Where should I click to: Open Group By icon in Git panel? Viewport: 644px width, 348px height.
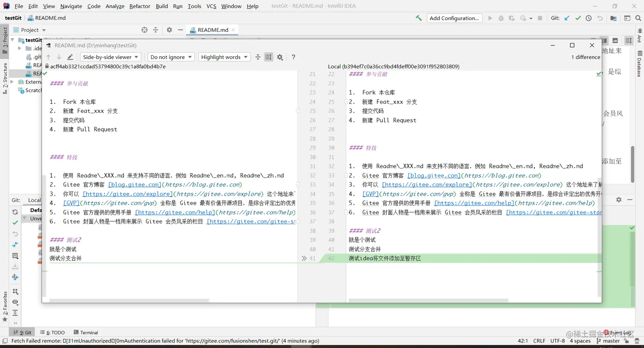15,291
